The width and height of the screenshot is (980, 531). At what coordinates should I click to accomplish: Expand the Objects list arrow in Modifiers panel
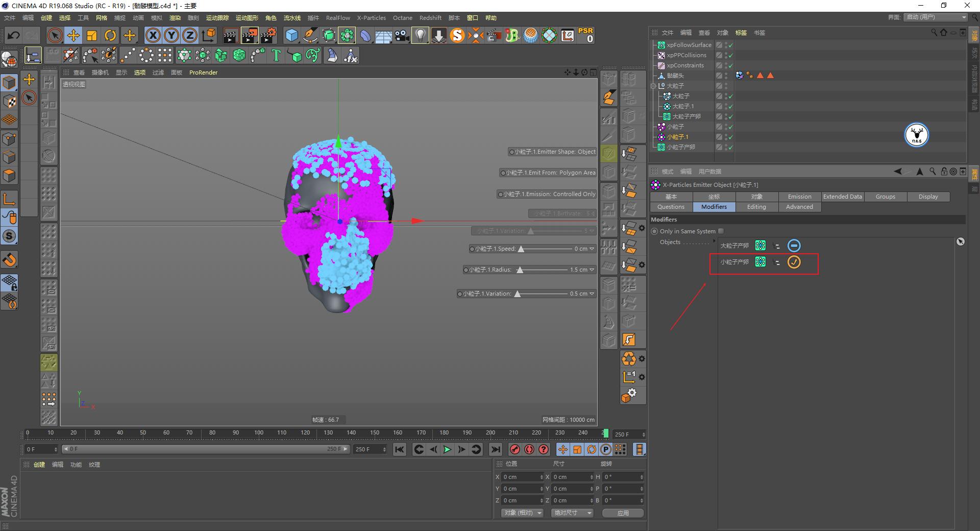coord(714,242)
